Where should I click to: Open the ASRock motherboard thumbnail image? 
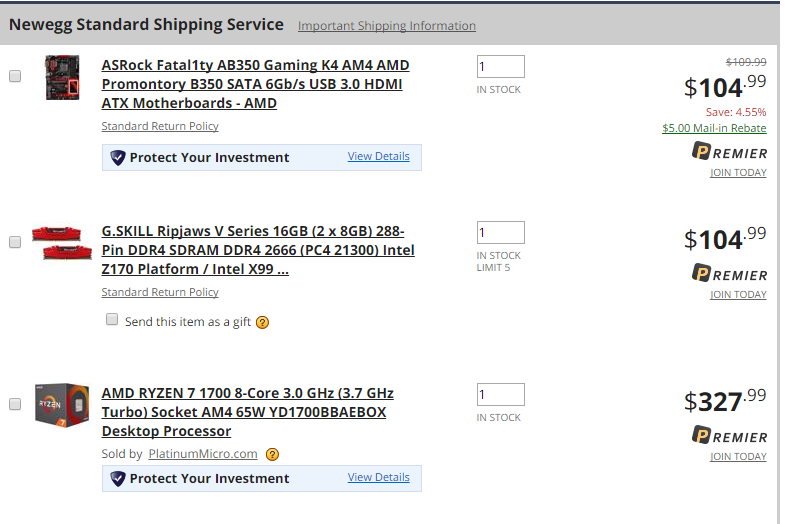pyautogui.click(x=62, y=77)
